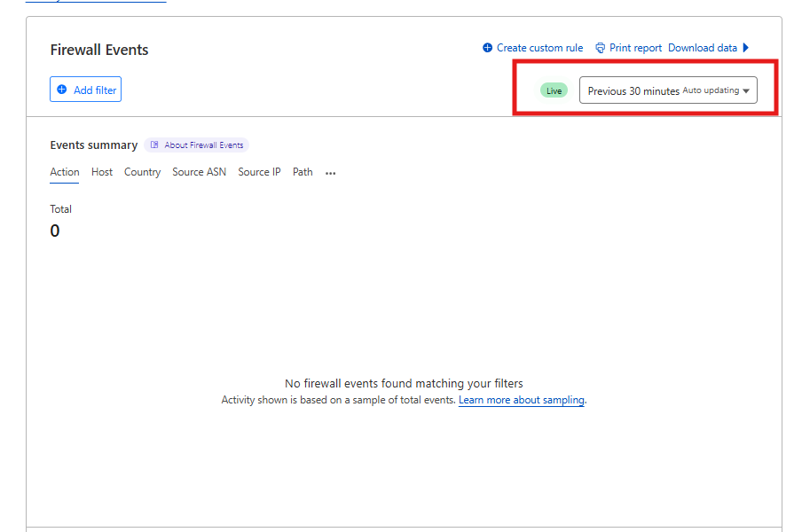794x532 pixels.
Task: Switch to the Action summary tab
Action: (65, 172)
